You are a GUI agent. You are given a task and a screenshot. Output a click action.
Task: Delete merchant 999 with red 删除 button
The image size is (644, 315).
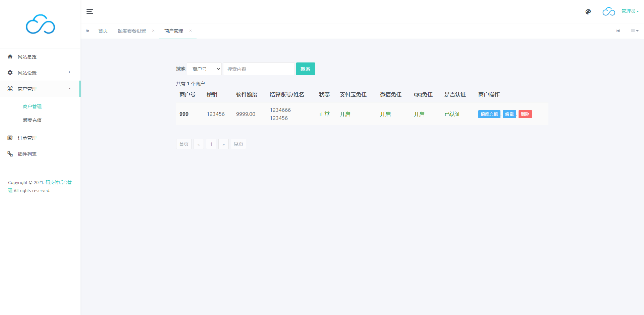pyautogui.click(x=525, y=114)
